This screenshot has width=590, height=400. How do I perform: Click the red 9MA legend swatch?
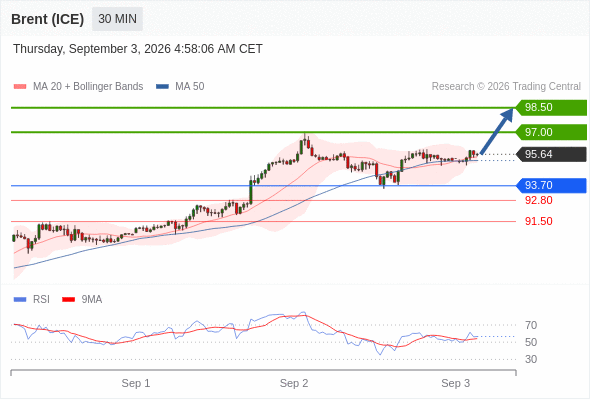[68, 300]
